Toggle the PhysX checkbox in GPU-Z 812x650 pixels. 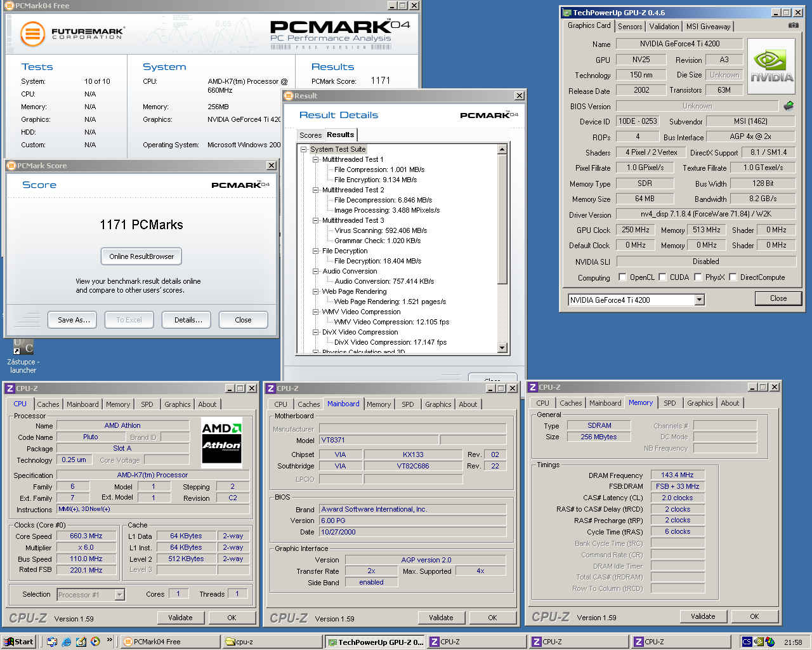tap(698, 277)
